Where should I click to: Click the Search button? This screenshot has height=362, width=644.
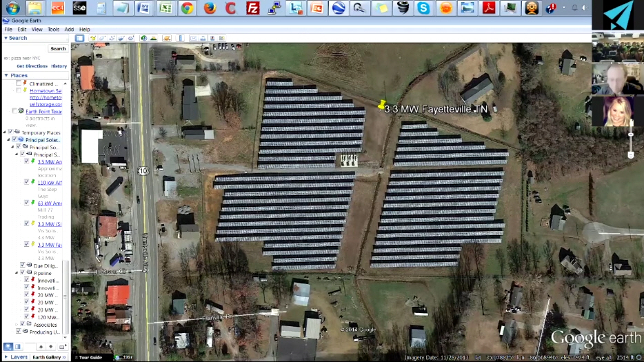(58, 48)
